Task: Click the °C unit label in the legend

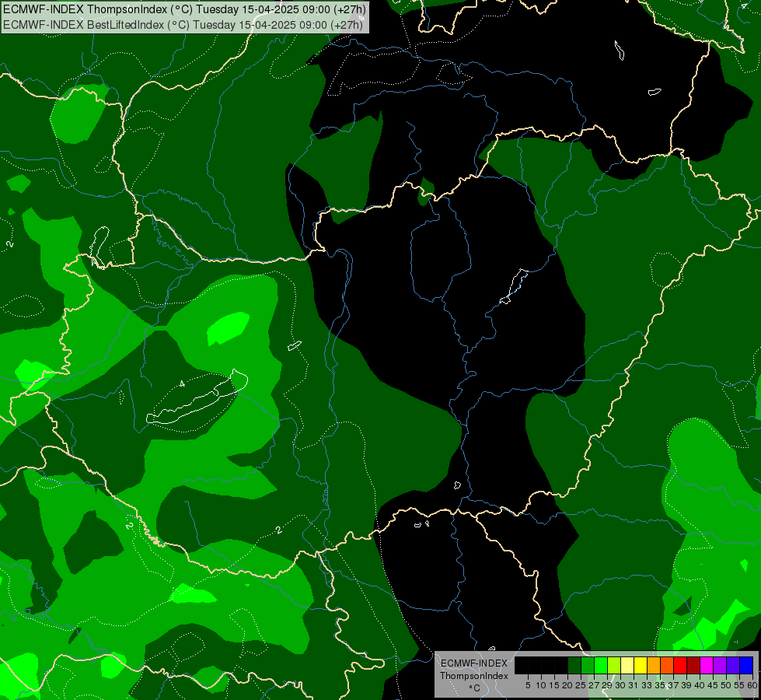Action: coord(475,688)
